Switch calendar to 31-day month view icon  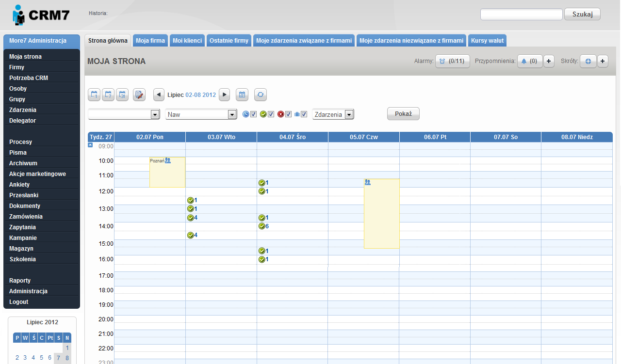pyautogui.click(x=122, y=95)
